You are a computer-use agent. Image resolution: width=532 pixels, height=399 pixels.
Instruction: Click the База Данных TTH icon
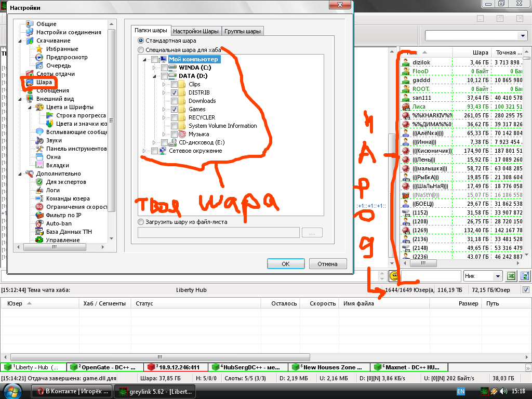click(x=39, y=232)
